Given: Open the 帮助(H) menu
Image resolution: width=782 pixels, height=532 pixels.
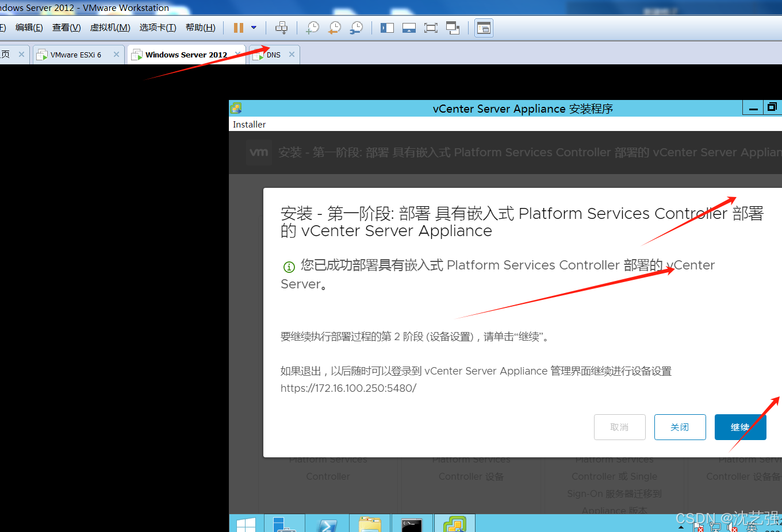Looking at the screenshot, I should [200, 28].
